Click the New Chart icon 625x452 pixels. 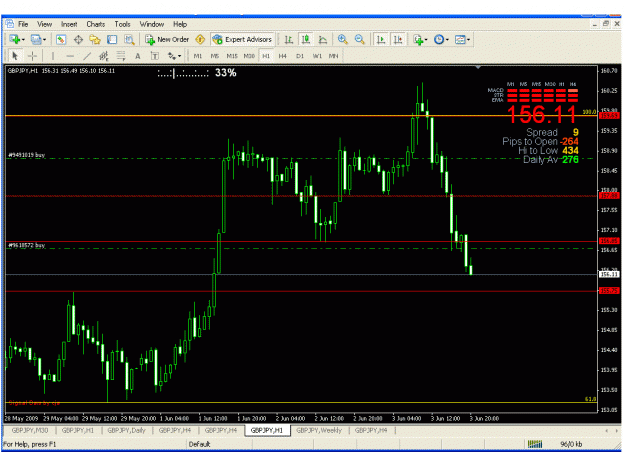15,39
